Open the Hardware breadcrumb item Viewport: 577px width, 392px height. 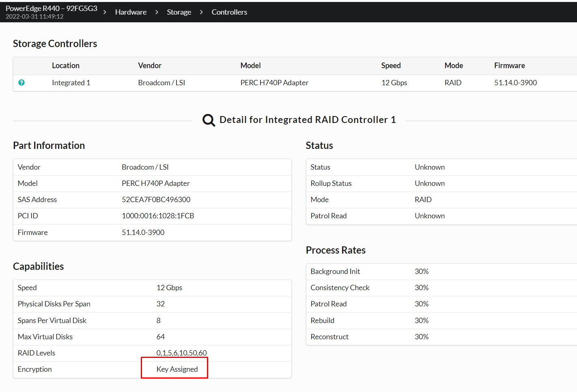tap(131, 12)
